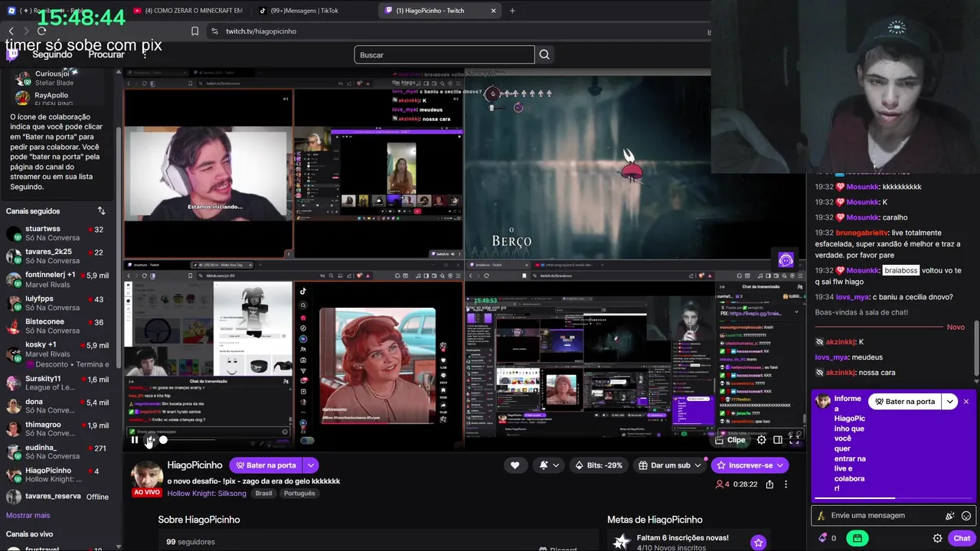Go back in browser history
This screenshot has height=551, width=980.
tap(11, 31)
